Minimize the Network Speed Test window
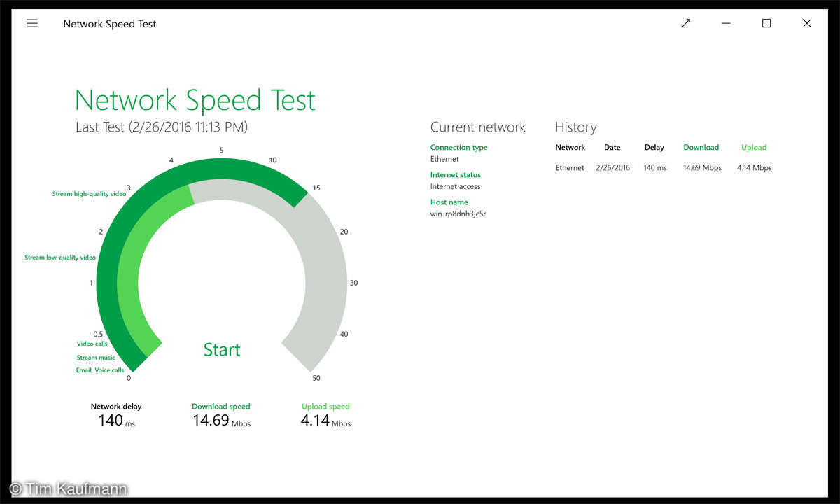 tap(726, 23)
